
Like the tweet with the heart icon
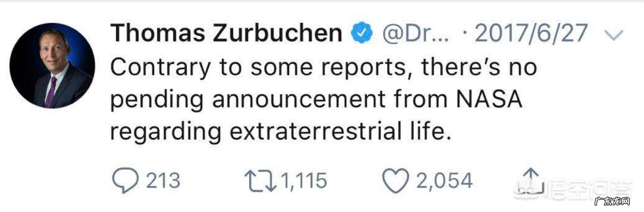[x=395, y=181]
